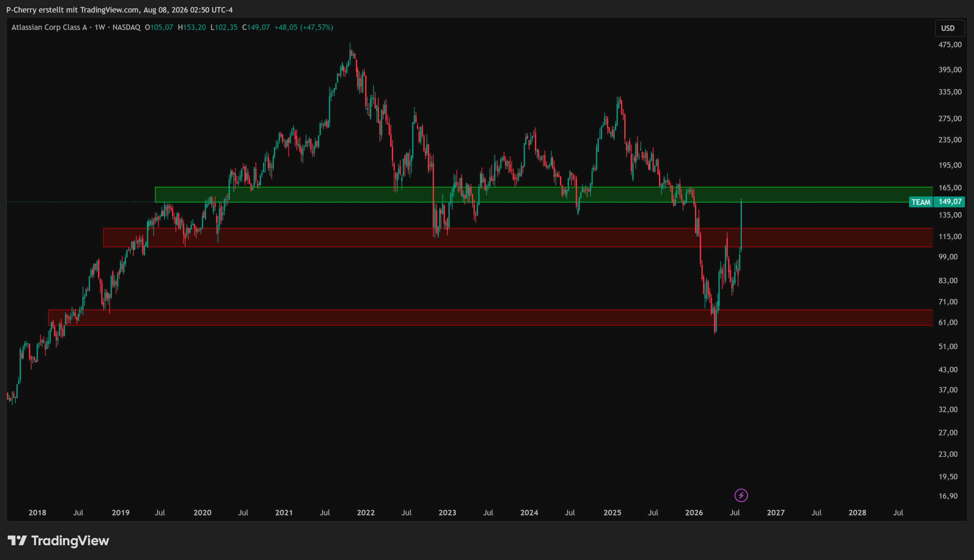This screenshot has height=560, width=974.
Task: Click the green TEAM ticker label on the price axis
Action: click(x=921, y=202)
